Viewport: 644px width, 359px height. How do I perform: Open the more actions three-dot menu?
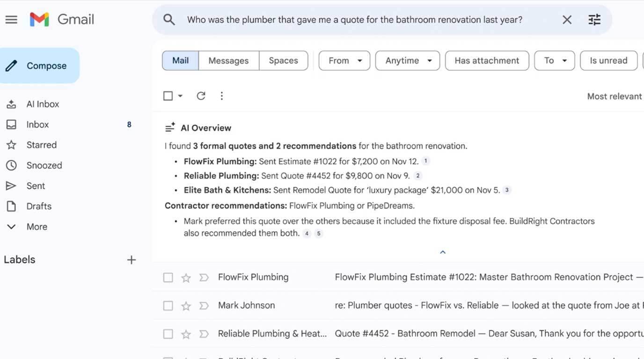221,95
